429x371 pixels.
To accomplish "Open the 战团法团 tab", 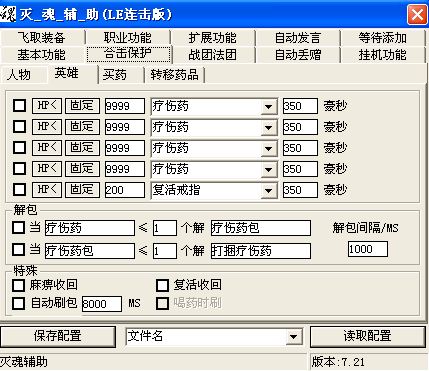I will point(213,54).
